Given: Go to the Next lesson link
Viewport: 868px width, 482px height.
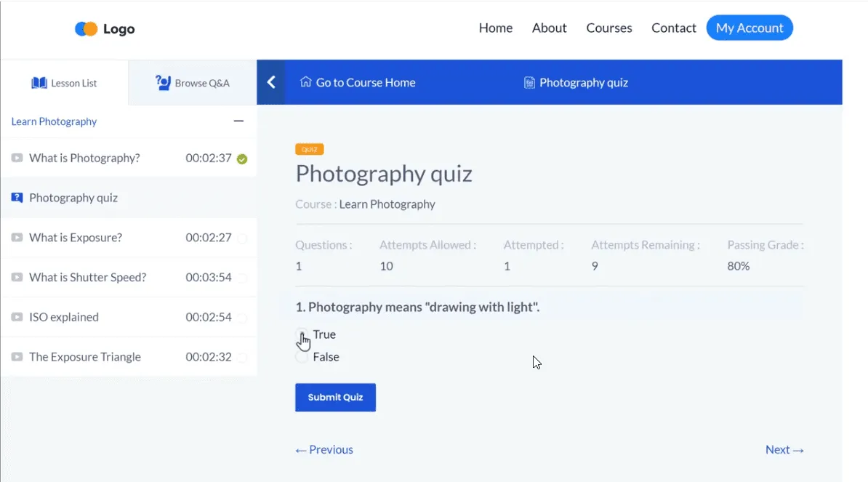Looking at the screenshot, I should [x=784, y=449].
